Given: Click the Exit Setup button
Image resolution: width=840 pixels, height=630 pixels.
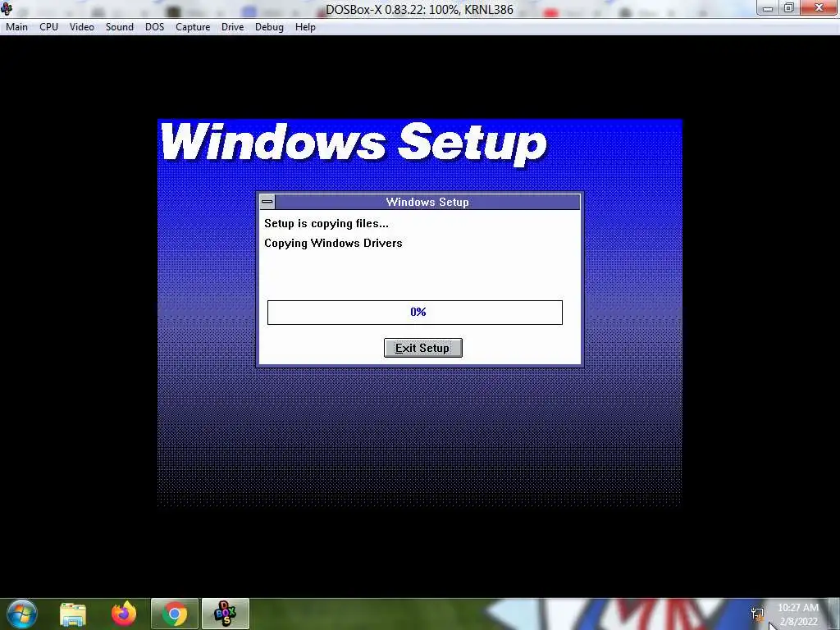Looking at the screenshot, I should [422, 348].
